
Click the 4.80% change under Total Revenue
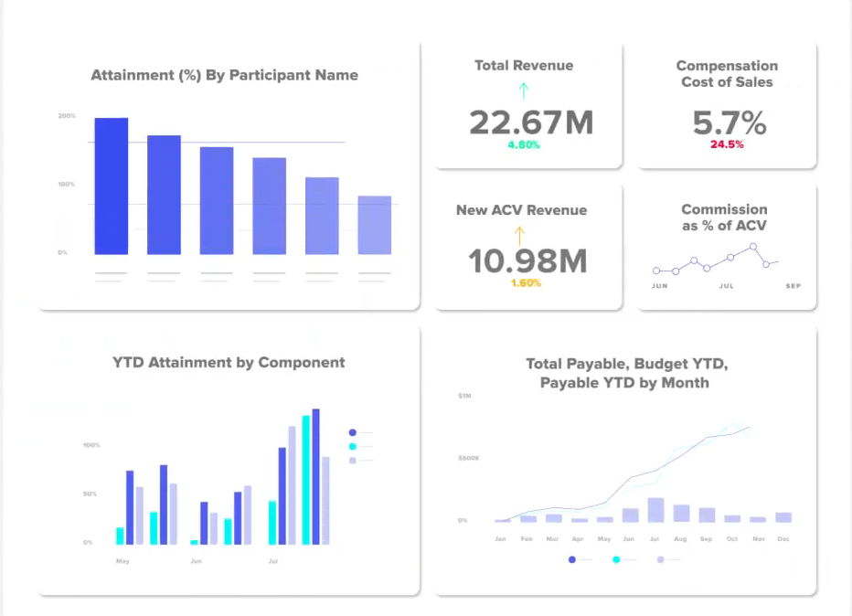(524, 144)
